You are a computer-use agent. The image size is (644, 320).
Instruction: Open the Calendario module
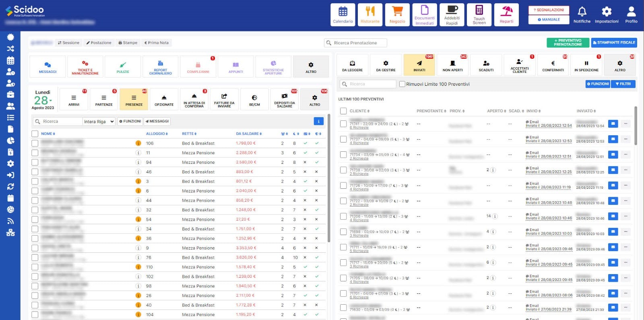pos(343,15)
